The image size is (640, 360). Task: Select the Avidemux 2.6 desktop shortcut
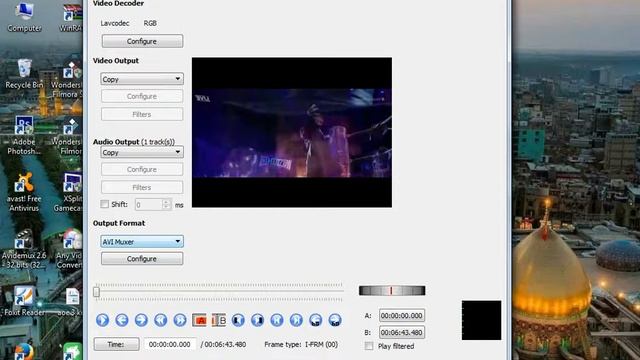tap(24, 249)
